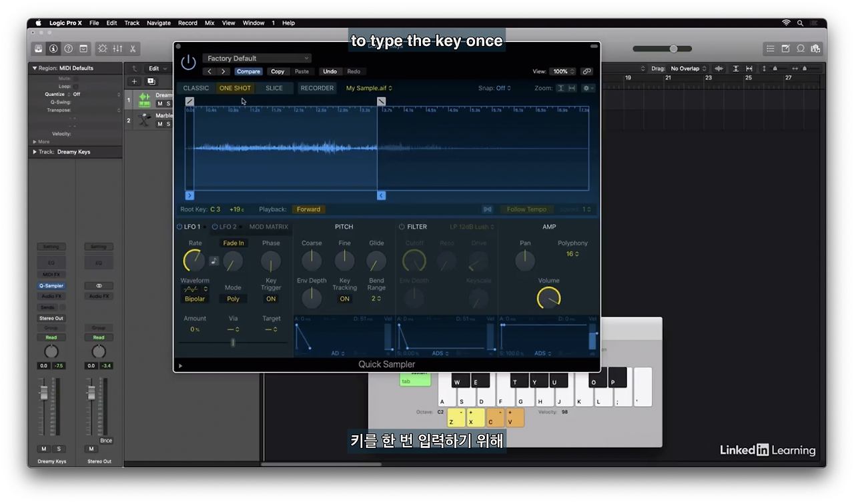Switch Quick Sampler to SLICE mode

(x=274, y=88)
